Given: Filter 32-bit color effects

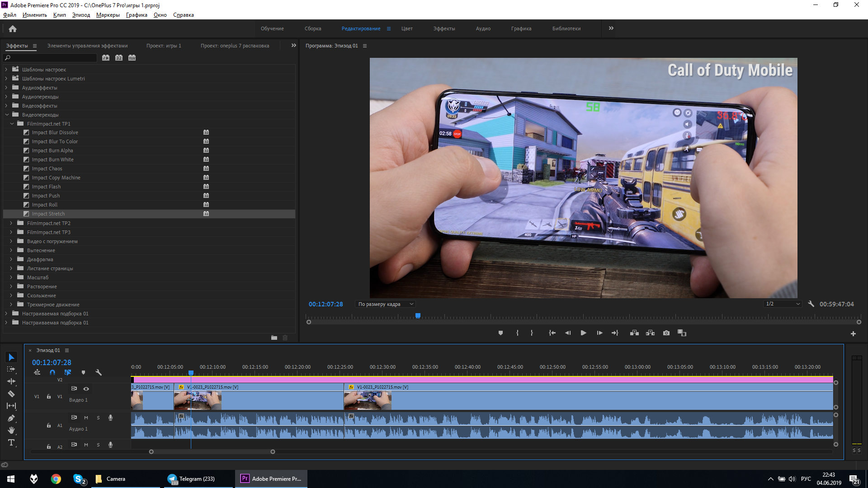Looking at the screenshot, I should pyautogui.click(x=119, y=58).
